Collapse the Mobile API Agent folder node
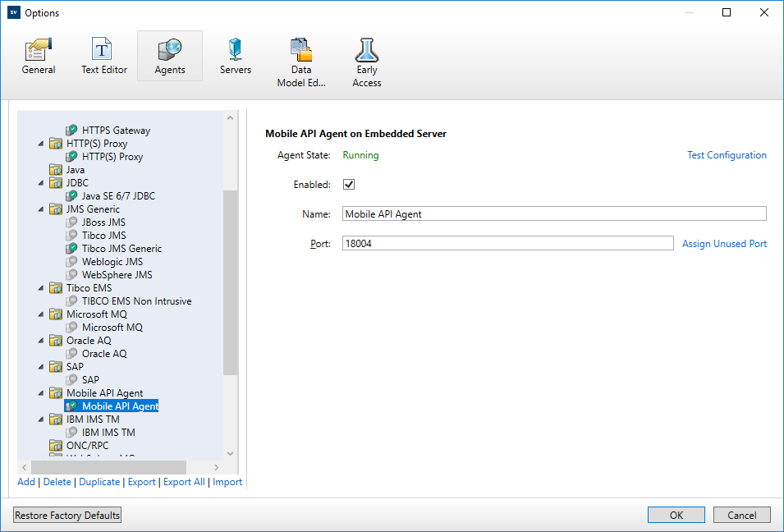 [42, 393]
